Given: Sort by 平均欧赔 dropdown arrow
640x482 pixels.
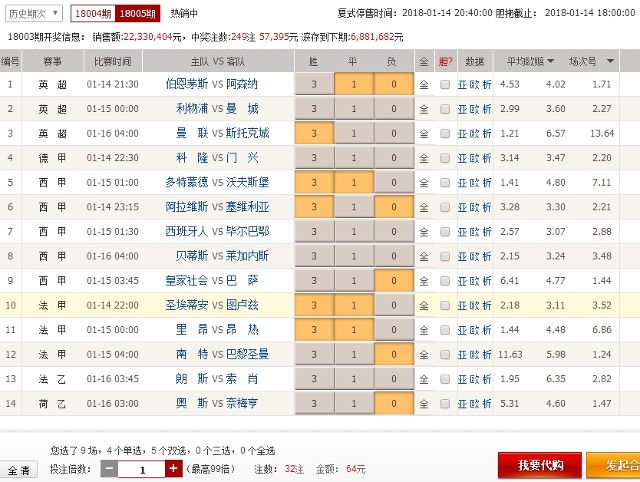Looking at the screenshot, I should coord(550,62).
